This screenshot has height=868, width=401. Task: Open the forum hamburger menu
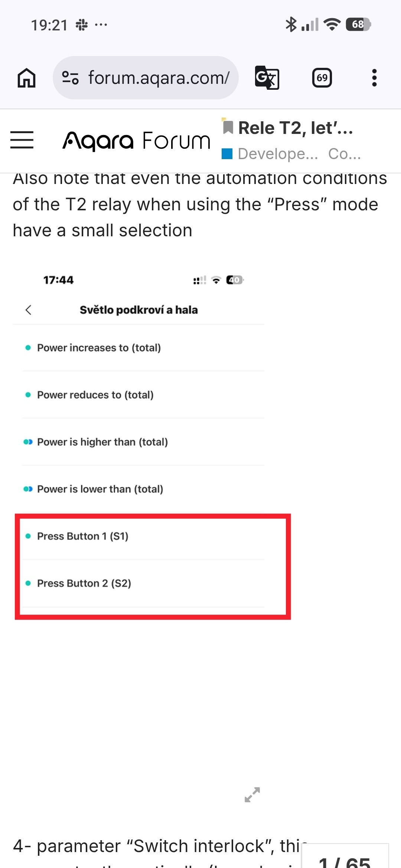point(22,140)
